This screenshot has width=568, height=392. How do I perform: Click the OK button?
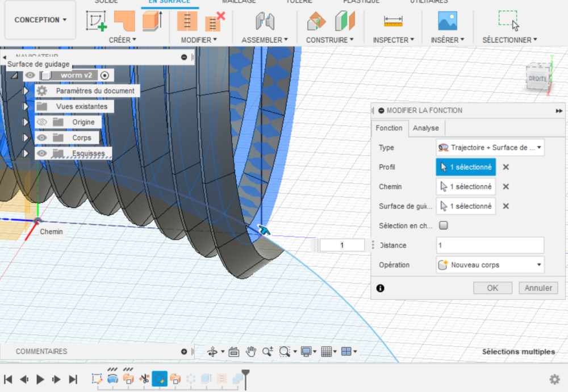492,288
